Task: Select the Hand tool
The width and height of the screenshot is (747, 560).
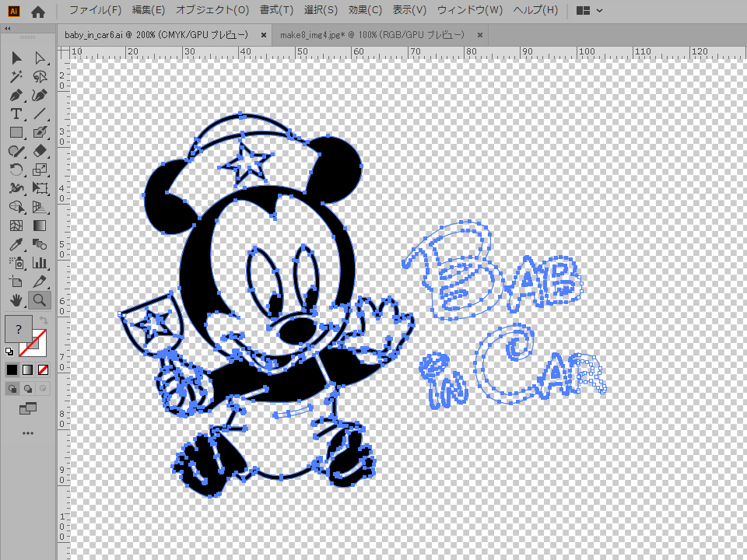Action: 16,300
